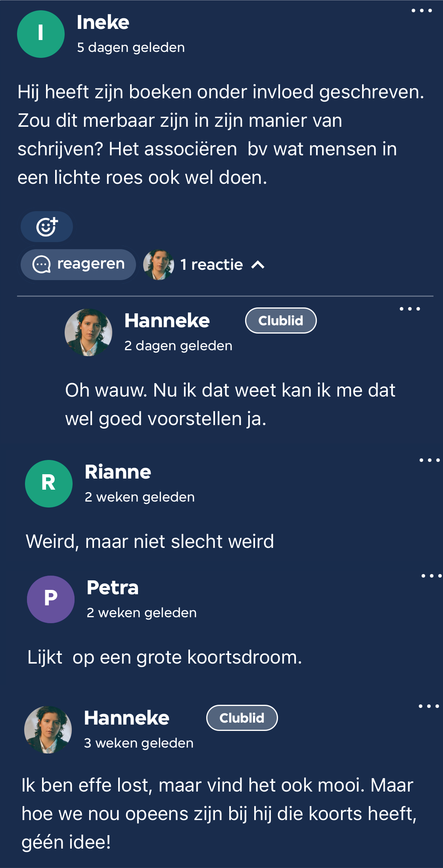
Task: Open Ineke's profile via her name
Action: click(x=103, y=22)
